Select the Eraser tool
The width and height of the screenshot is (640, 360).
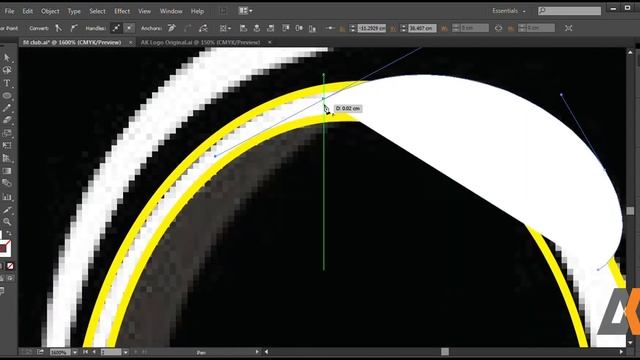(x=7, y=120)
